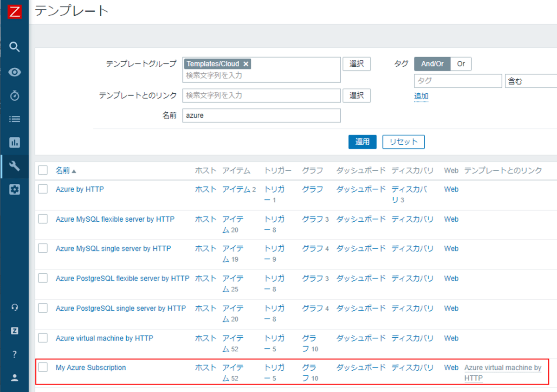Image resolution: width=557 pixels, height=392 pixels.
Task: Click the リセット reset button
Action: pyautogui.click(x=403, y=142)
